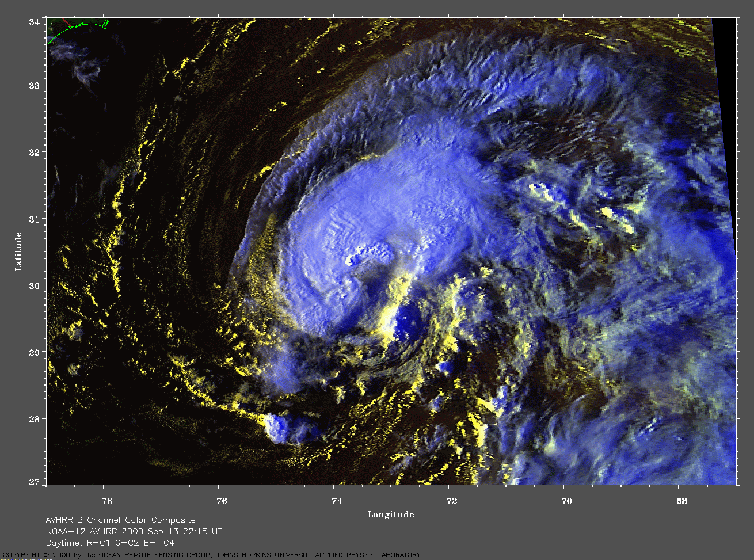The height and width of the screenshot is (560, 754).
Task: Click the 32 latitude tick label
Action: tap(34, 153)
